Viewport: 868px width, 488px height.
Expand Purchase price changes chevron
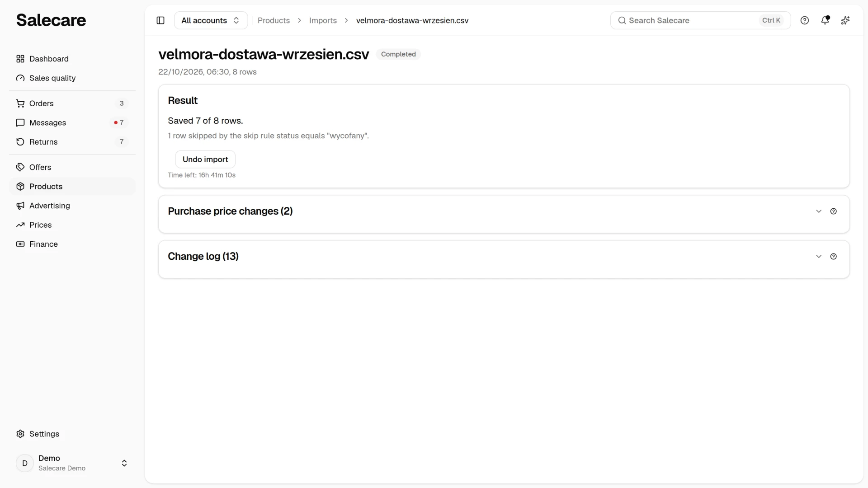[x=819, y=211]
